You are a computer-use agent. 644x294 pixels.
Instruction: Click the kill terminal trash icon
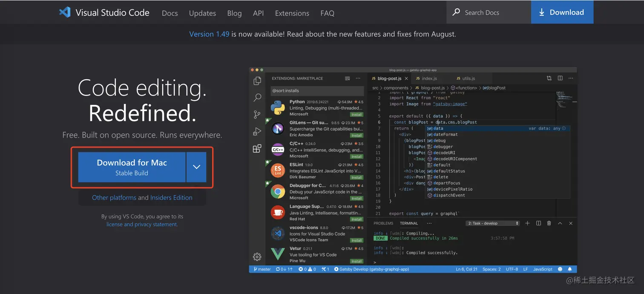549,223
